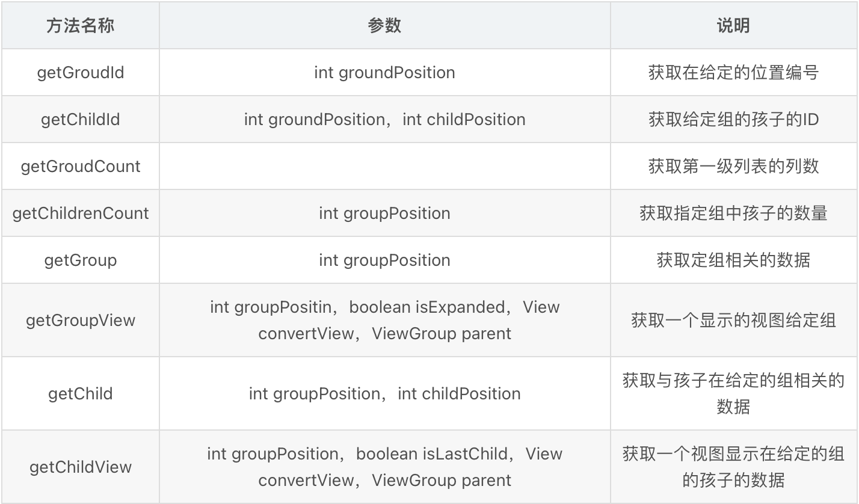Click the 方法名称 column header
Screen dimensions: 859x504
(x=80, y=26)
